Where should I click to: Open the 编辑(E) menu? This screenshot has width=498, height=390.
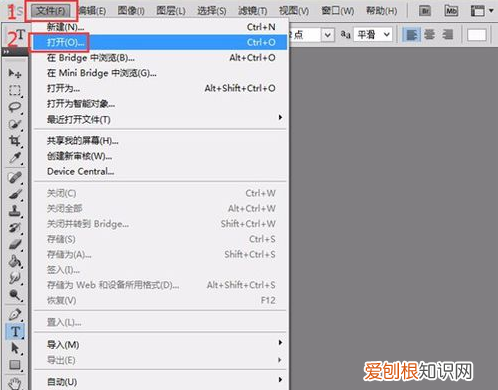[92, 11]
